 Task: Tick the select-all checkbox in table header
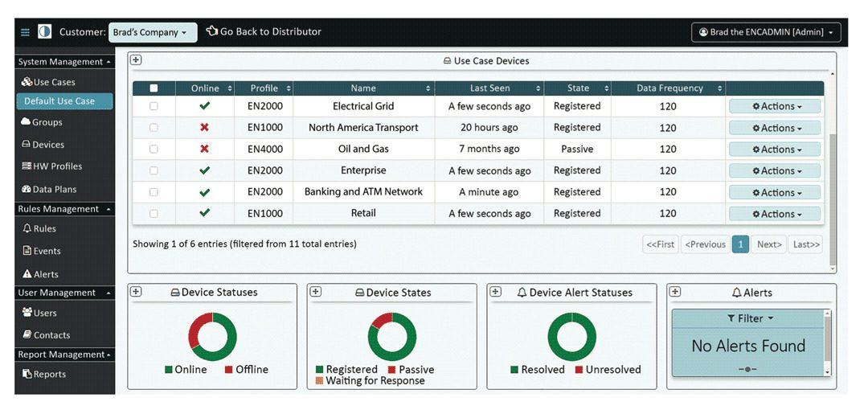(154, 88)
